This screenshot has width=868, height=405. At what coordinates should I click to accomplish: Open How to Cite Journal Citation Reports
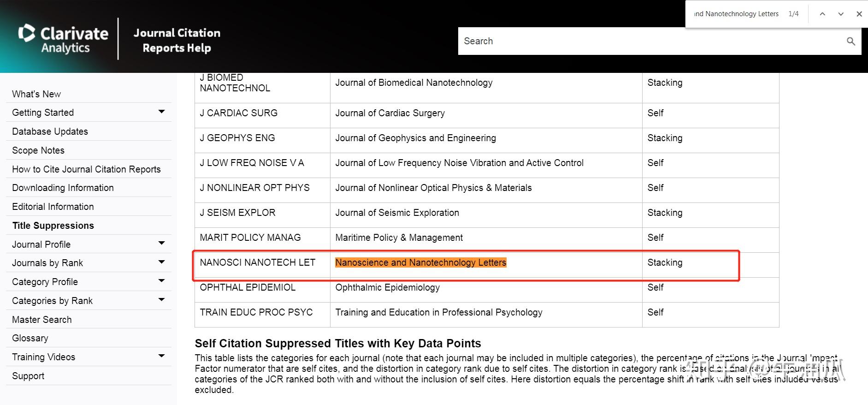coord(86,169)
